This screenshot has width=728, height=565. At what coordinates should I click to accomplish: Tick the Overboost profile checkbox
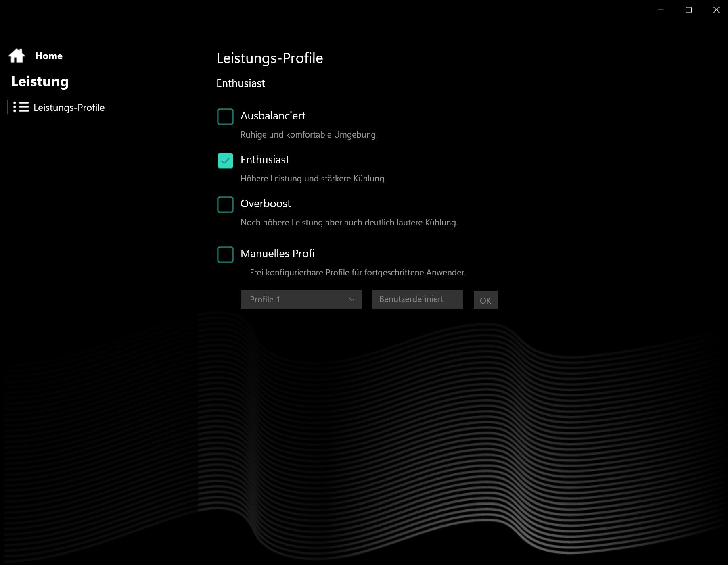225,204
